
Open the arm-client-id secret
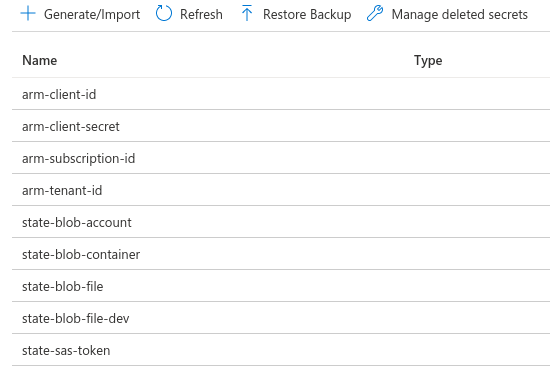(x=59, y=94)
